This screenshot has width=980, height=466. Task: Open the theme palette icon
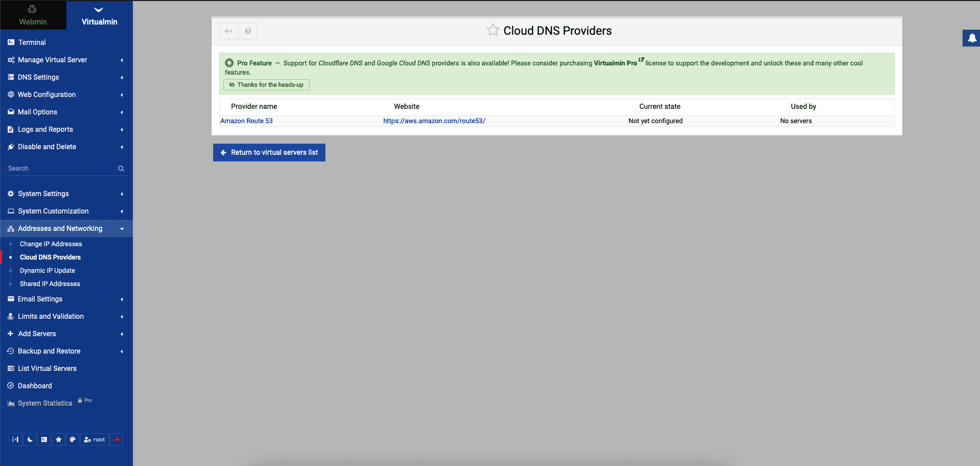coord(73,439)
